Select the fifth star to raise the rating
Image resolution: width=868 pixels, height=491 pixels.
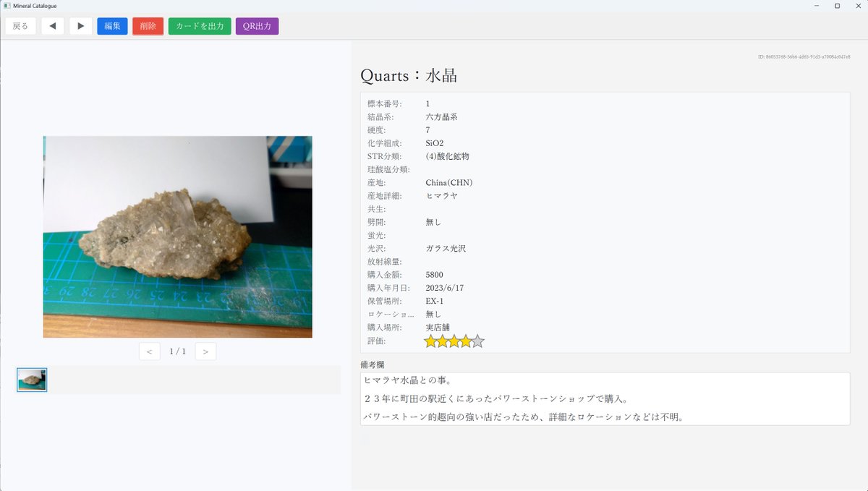pyautogui.click(x=478, y=341)
